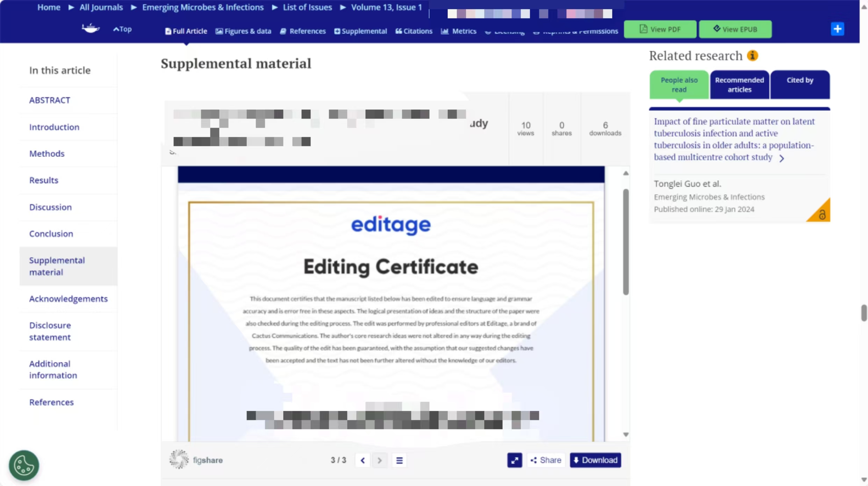This screenshot has width=868, height=486.
Task: Click the Figshare logo icon
Action: (x=178, y=460)
